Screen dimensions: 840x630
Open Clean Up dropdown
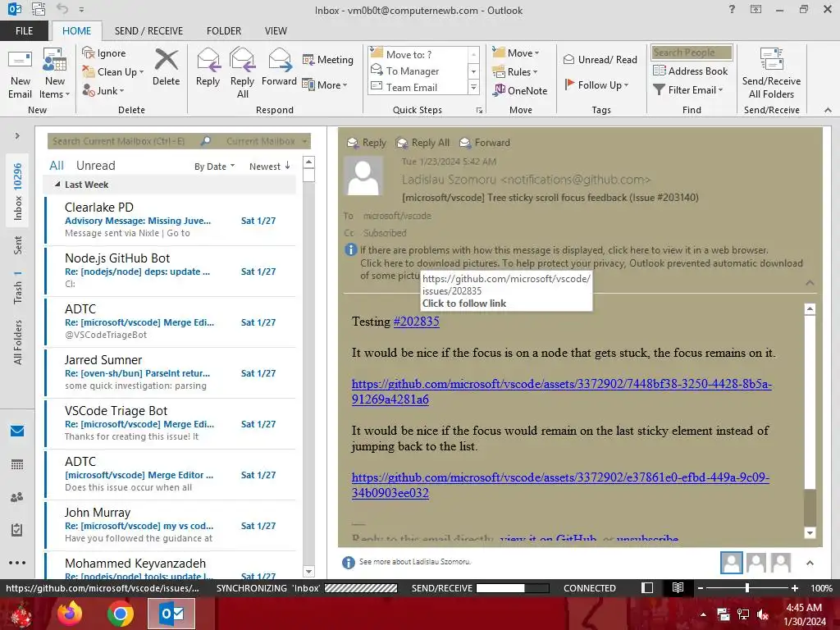coord(113,72)
